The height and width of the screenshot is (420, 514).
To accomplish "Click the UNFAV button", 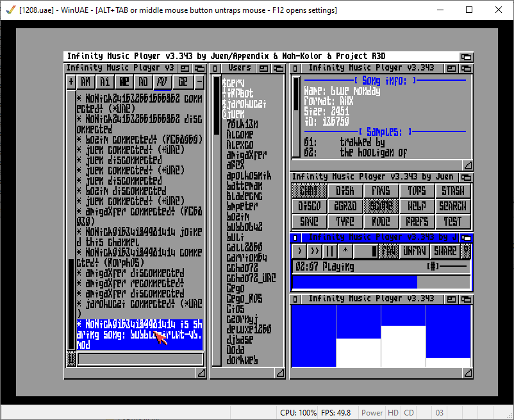I will point(415,251).
